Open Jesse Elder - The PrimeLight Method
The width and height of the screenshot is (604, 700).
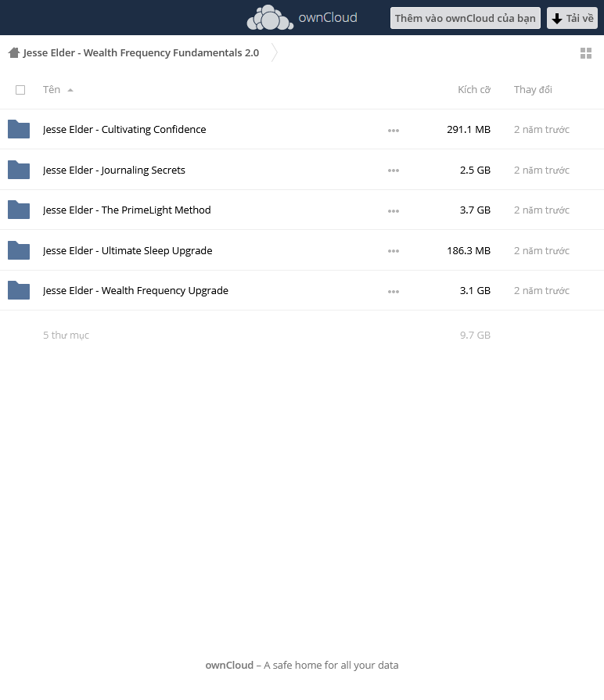pyautogui.click(x=127, y=210)
